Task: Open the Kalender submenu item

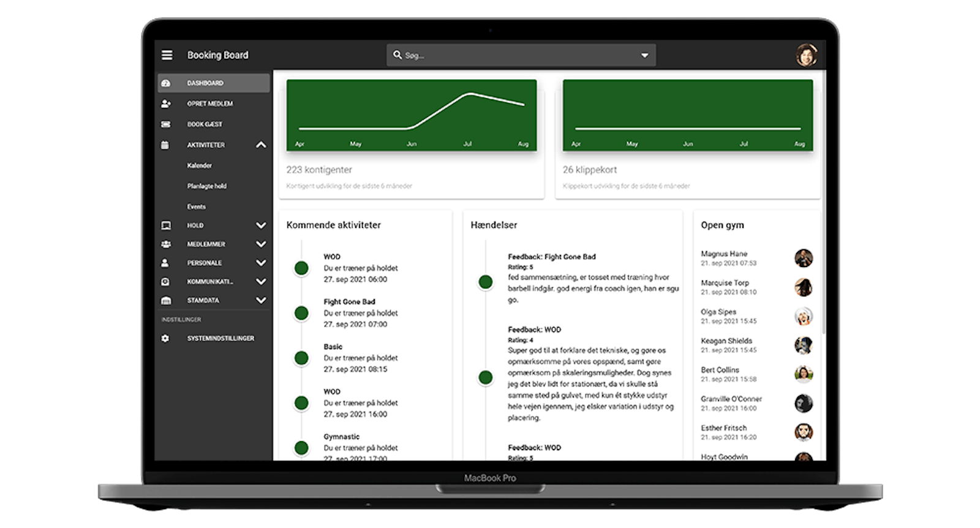Action: click(200, 165)
